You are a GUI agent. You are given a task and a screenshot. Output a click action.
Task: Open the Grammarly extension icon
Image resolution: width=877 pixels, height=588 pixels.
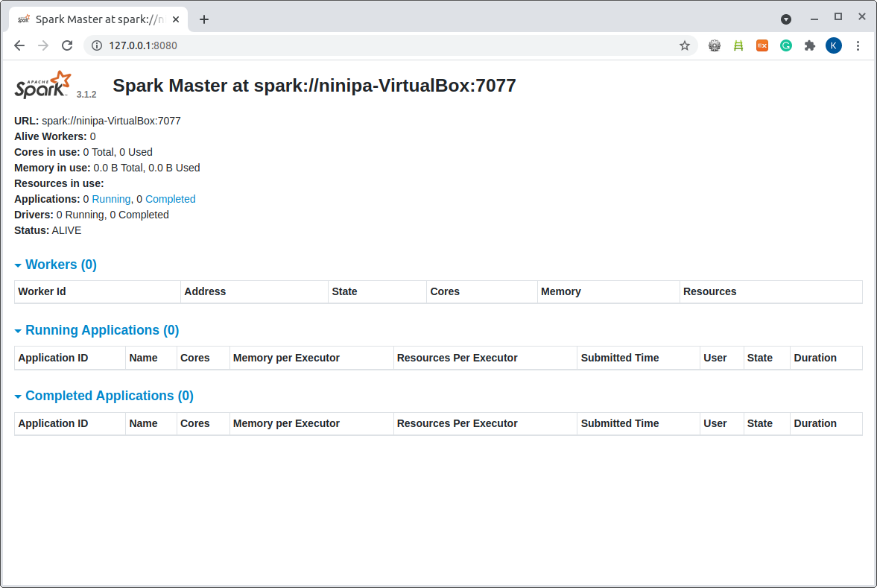[786, 46]
